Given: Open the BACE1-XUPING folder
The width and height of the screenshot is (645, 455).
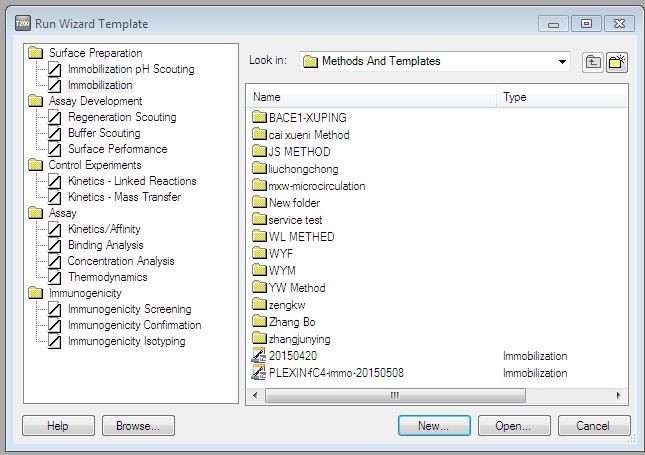Looking at the screenshot, I should pos(306,118).
